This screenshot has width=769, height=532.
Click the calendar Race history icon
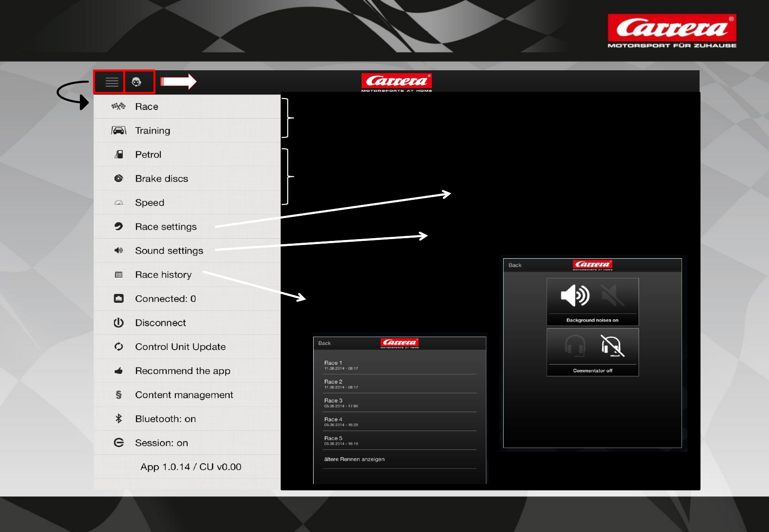pyautogui.click(x=119, y=275)
